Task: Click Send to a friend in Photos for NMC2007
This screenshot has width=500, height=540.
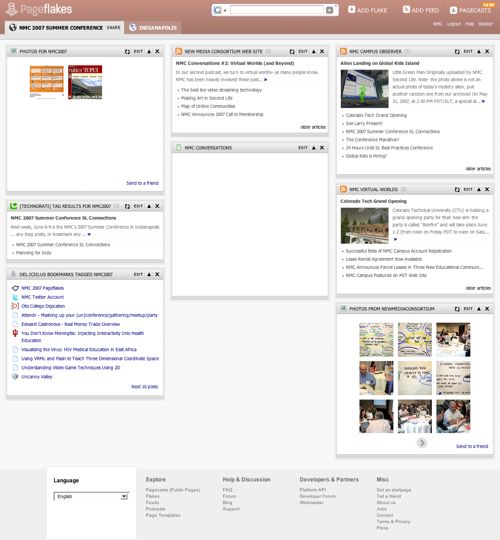Action: 142,183
